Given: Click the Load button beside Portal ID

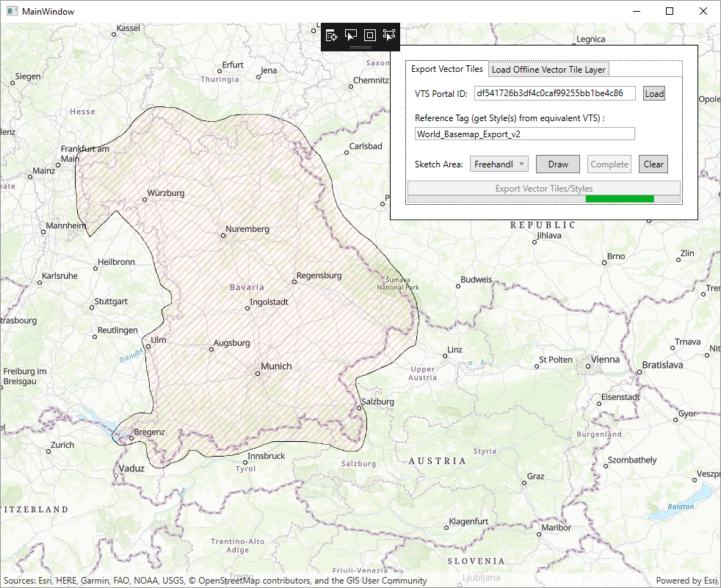Looking at the screenshot, I should coord(654,94).
